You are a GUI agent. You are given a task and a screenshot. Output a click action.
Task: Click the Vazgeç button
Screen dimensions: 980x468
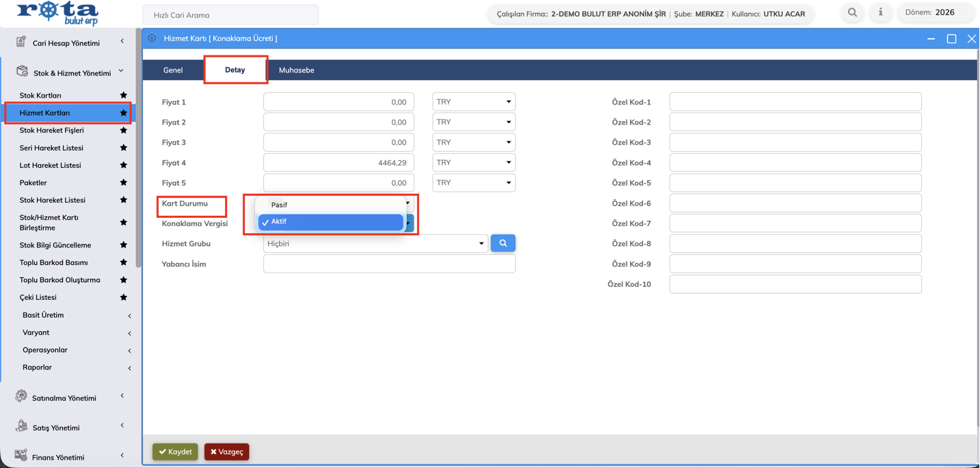[x=226, y=452]
